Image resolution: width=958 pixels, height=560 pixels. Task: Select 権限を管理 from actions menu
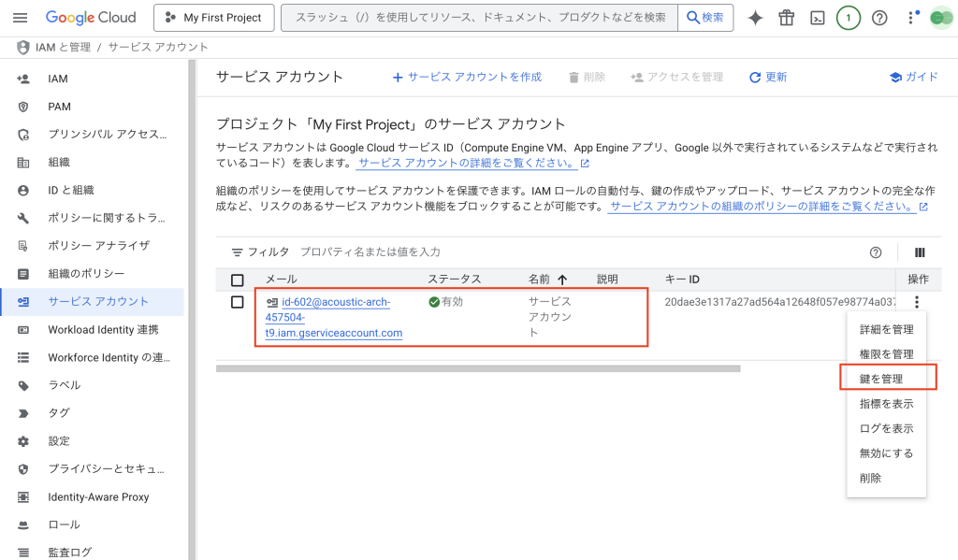tap(887, 354)
